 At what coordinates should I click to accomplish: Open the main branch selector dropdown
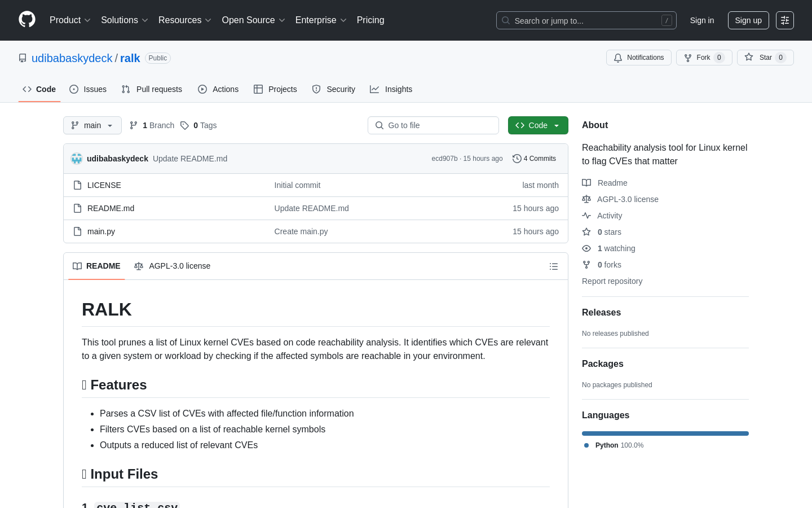pyautogui.click(x=92, y=125)
